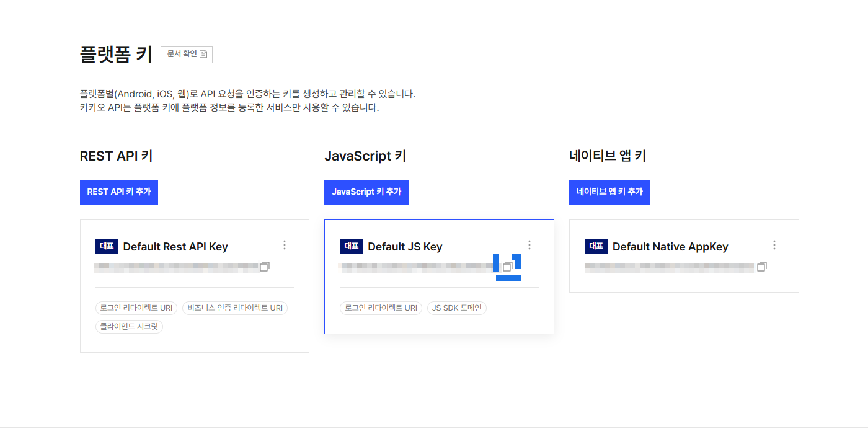Viewport: 868px width, 434px height.
Task: Click the 대표 badge on Native AppKey card
Action: [596, 246]
